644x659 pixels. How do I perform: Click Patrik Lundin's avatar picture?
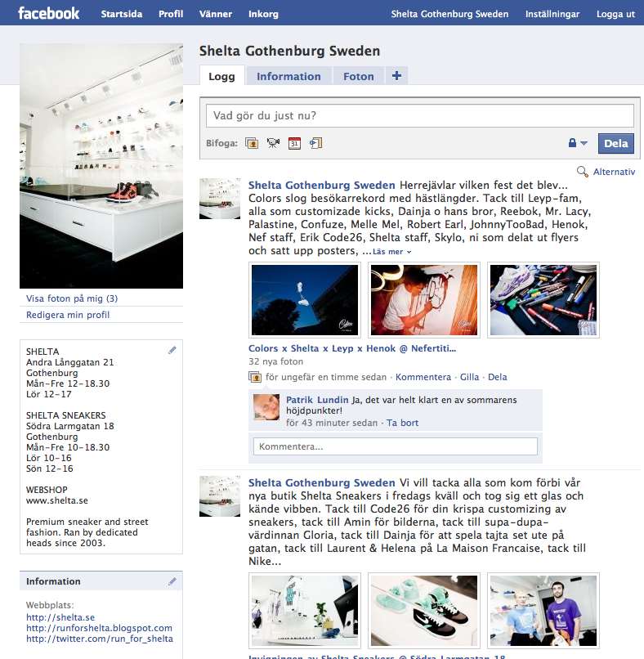pos(266,407)
